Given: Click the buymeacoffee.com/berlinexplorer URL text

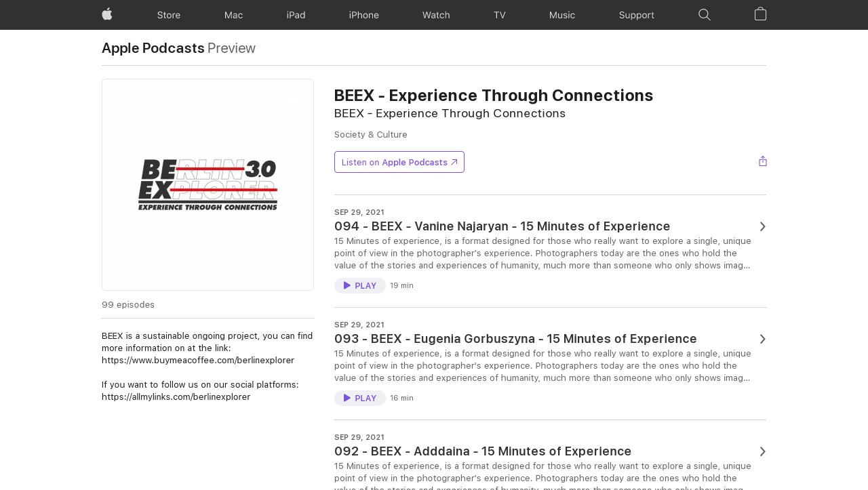Looking at the screenshot, I should pos(198,361).
